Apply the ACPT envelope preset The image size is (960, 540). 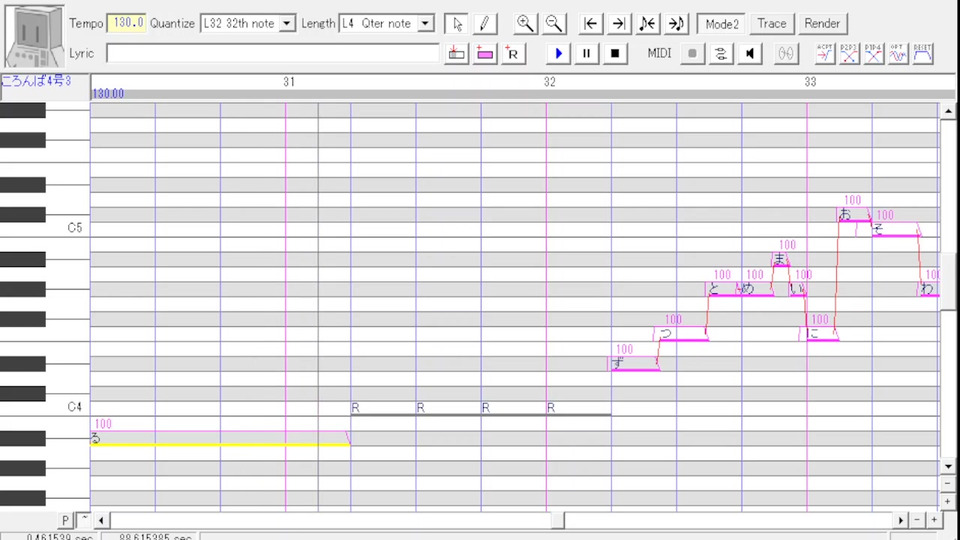point(825,53)
